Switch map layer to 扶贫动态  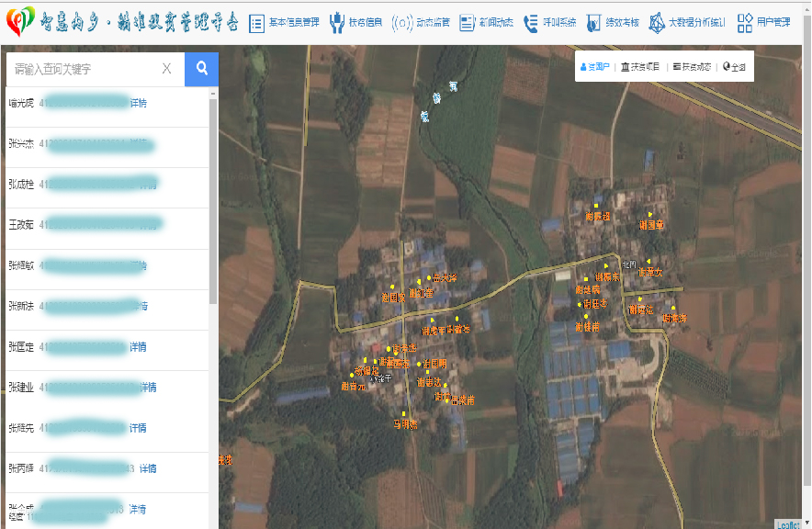(692, 67)
